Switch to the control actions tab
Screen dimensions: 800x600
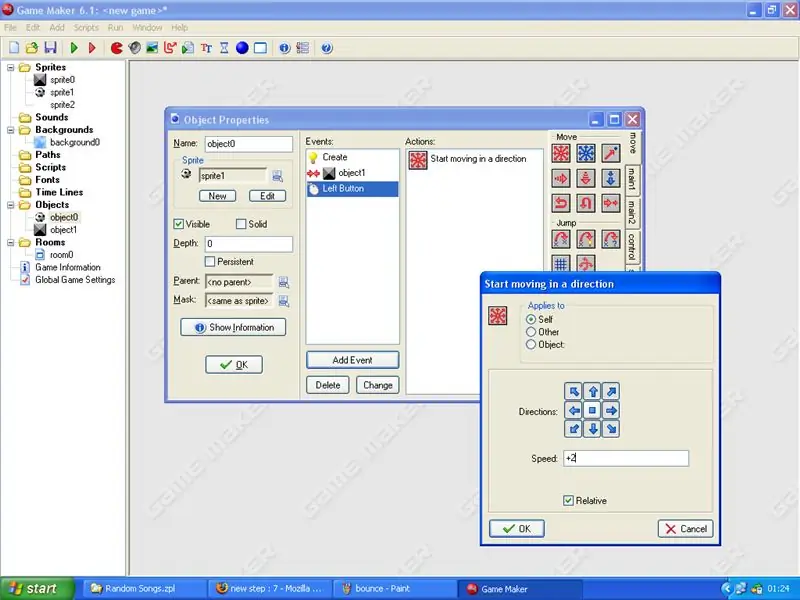point(632,247)
